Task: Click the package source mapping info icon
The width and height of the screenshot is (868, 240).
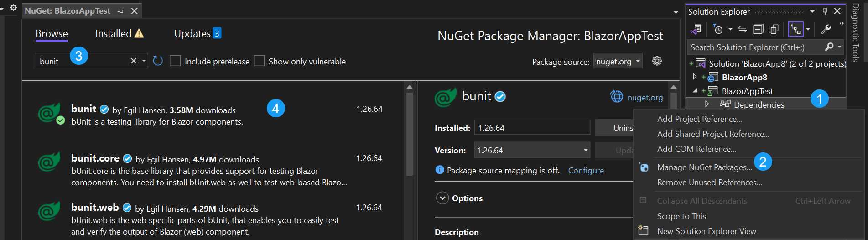Action: point(440,170)
